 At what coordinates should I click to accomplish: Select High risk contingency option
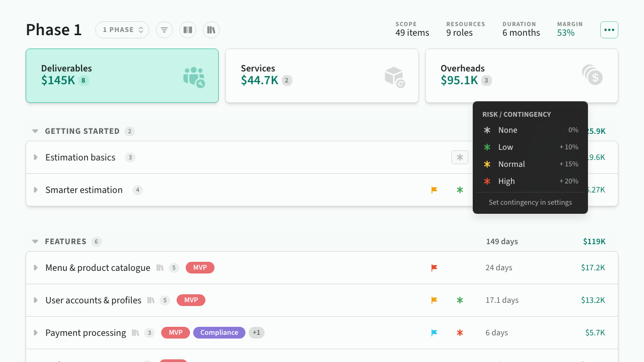click(x=530, y=181)
